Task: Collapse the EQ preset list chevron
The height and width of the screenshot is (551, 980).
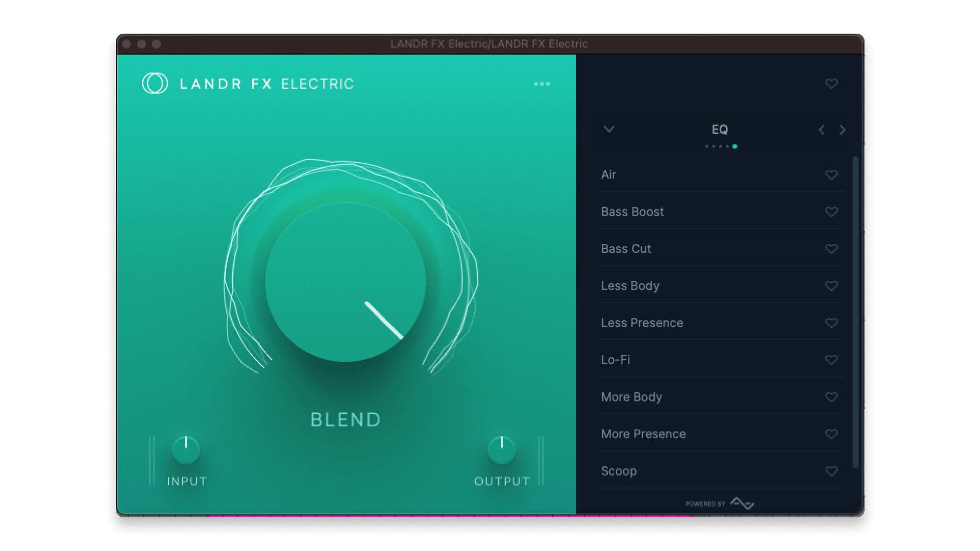Action: pyautogui.click(x=609, y=129)
